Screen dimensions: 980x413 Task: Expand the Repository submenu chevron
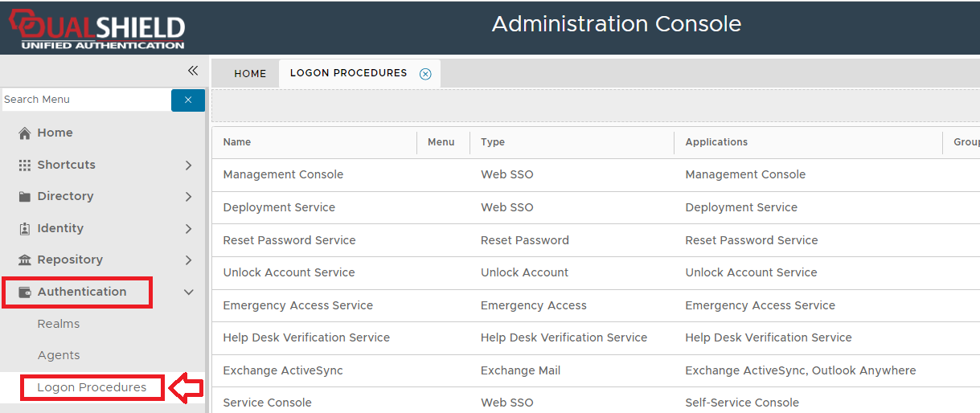pyautogui.click(x=189, y=260)
